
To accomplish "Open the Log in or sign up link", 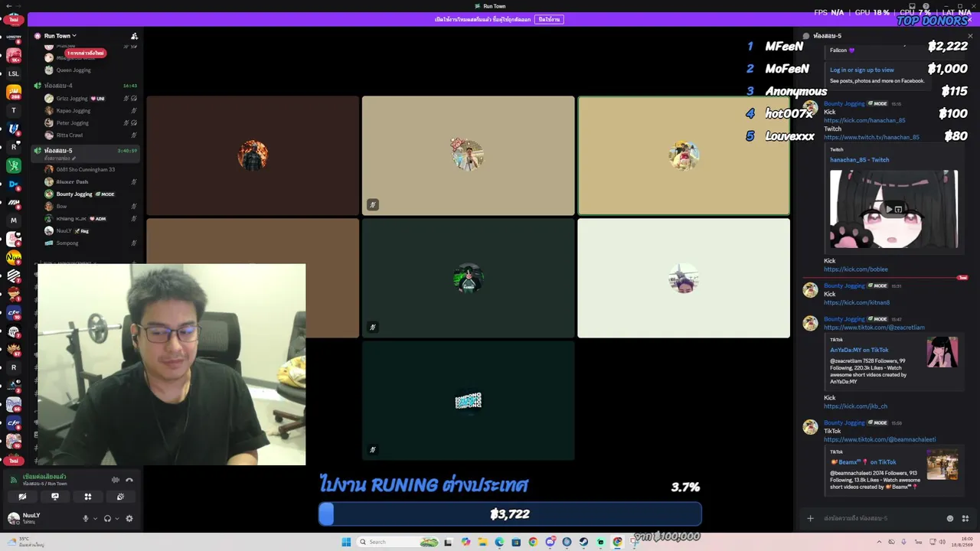I will [862, 70].
